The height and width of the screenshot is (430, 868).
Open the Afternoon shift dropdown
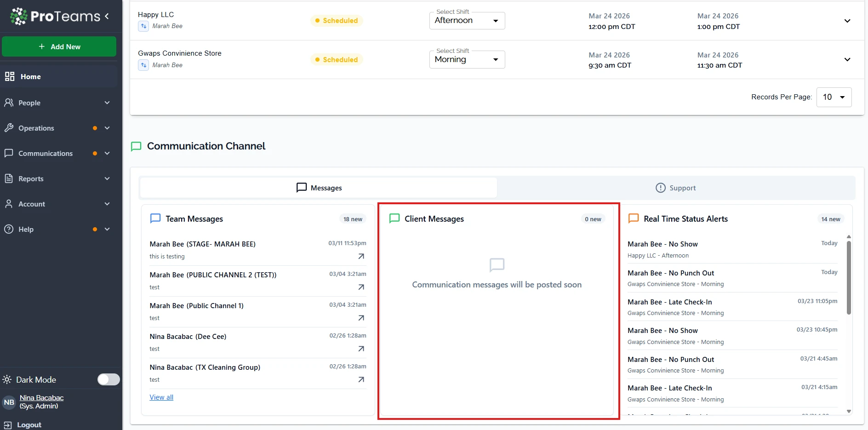(x=467, y=21)
